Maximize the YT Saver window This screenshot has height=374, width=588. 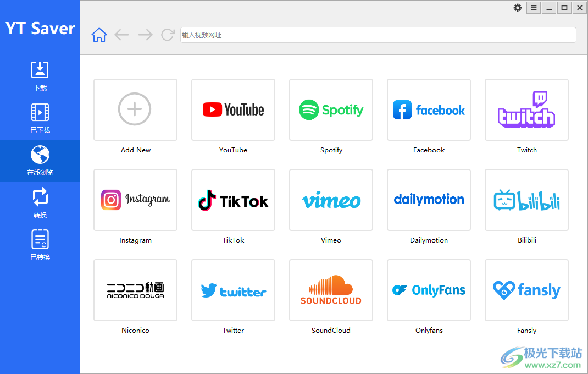tap(564, 8)
